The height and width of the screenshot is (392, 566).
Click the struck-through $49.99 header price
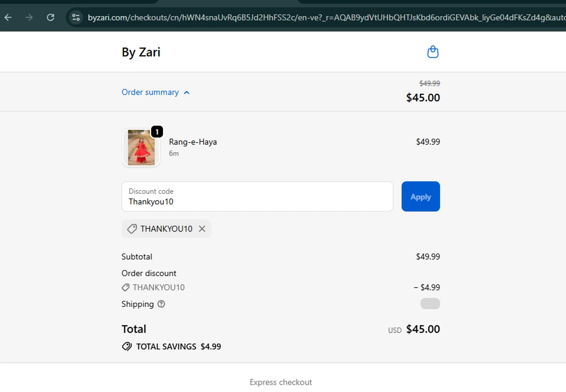tap(429, 83)
